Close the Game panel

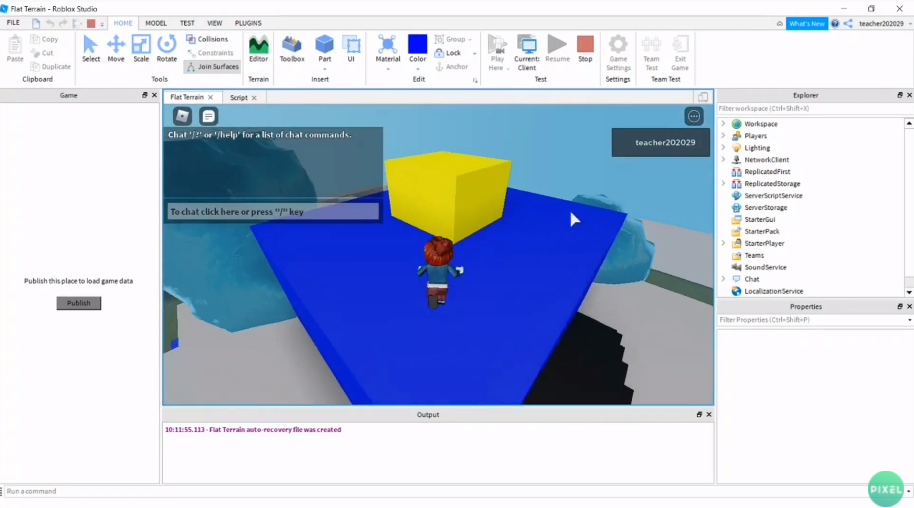click(x=154, y=95)
